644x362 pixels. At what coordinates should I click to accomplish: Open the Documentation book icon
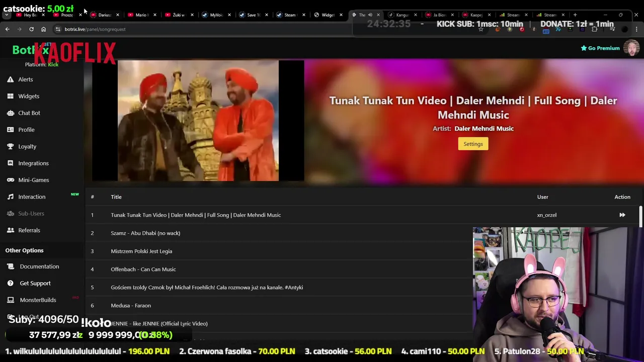10,266
